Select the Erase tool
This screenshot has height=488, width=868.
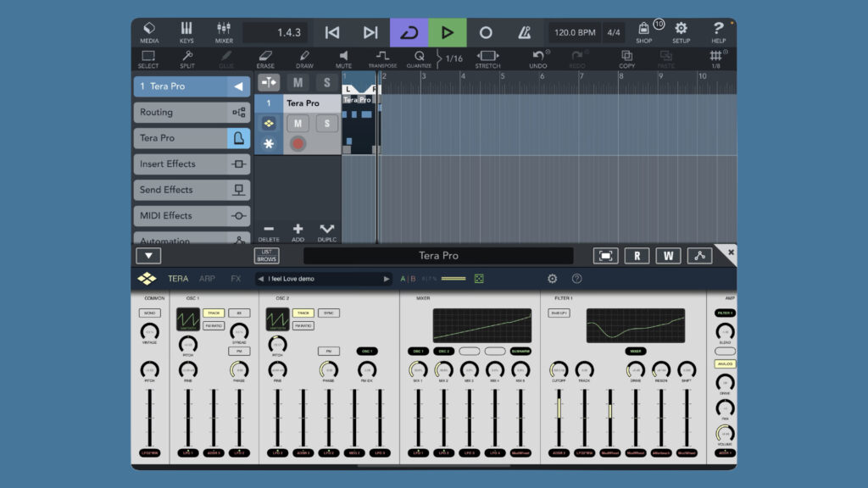coord(265,59)
